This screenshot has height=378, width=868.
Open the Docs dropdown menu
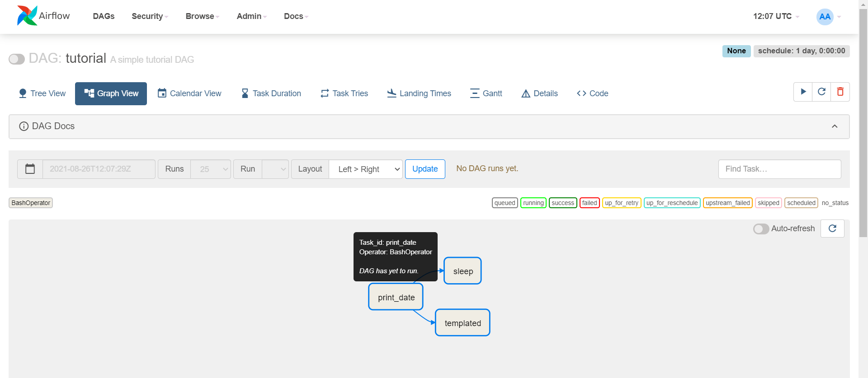coord(296,16)
